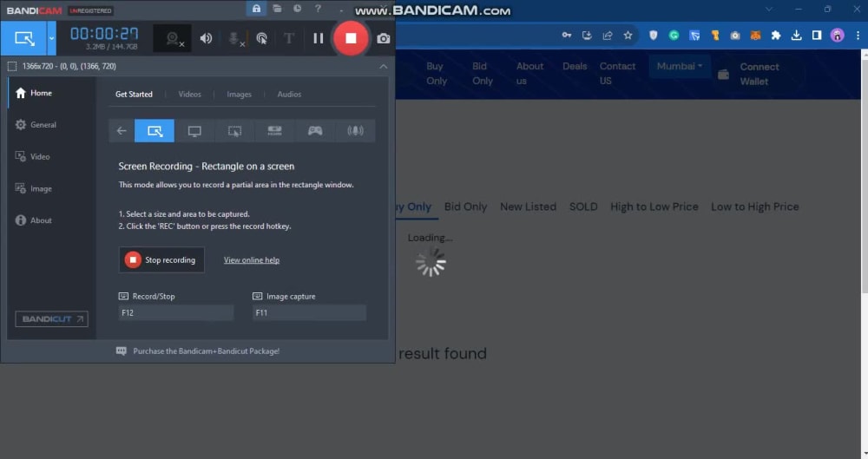This screenshot has height=459, width=868.
Task: Take a screenshot with the camera icon
Action: click(383, 38)
